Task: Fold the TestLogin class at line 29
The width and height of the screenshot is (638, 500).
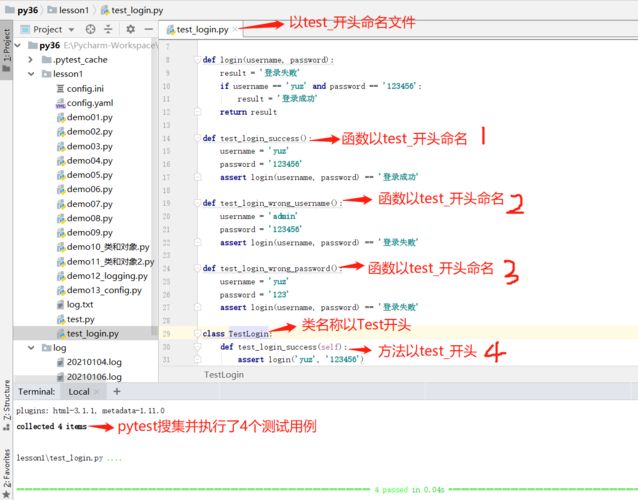Action: point(197,333)
